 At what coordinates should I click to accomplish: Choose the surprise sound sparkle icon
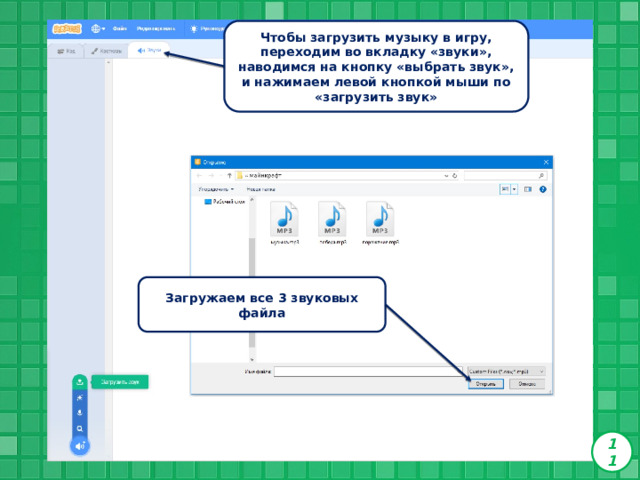(80, 398)
